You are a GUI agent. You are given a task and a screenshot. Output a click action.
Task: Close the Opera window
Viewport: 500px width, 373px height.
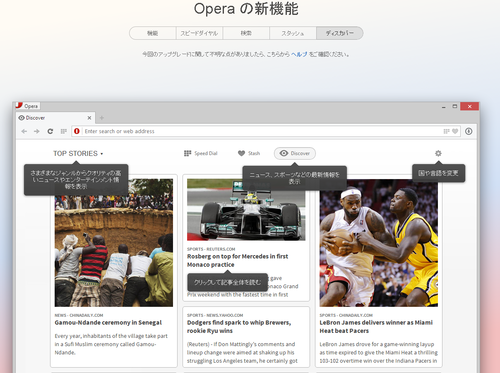point(470,106)
